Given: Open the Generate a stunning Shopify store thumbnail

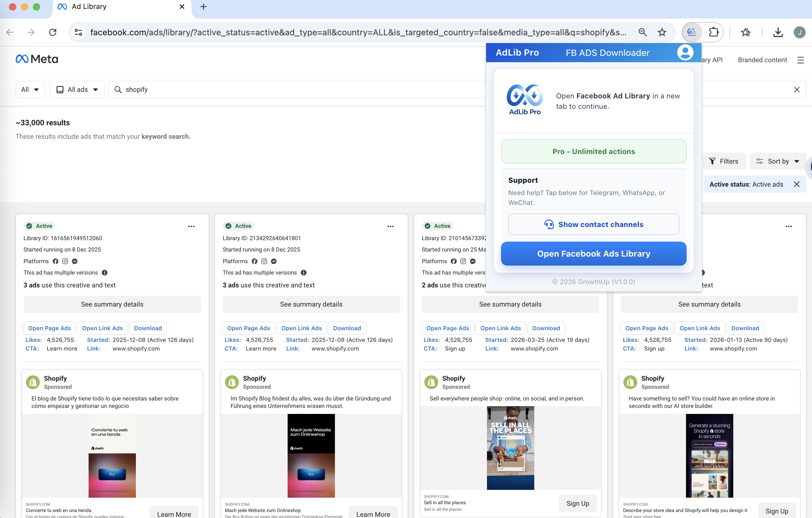Looking at the screenshot, I should click(x=709, y=456).
